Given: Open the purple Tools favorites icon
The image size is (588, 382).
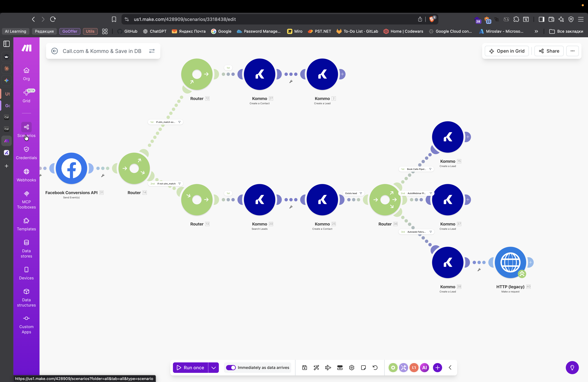Looking at the screenshot, I should tap(403, 367).
